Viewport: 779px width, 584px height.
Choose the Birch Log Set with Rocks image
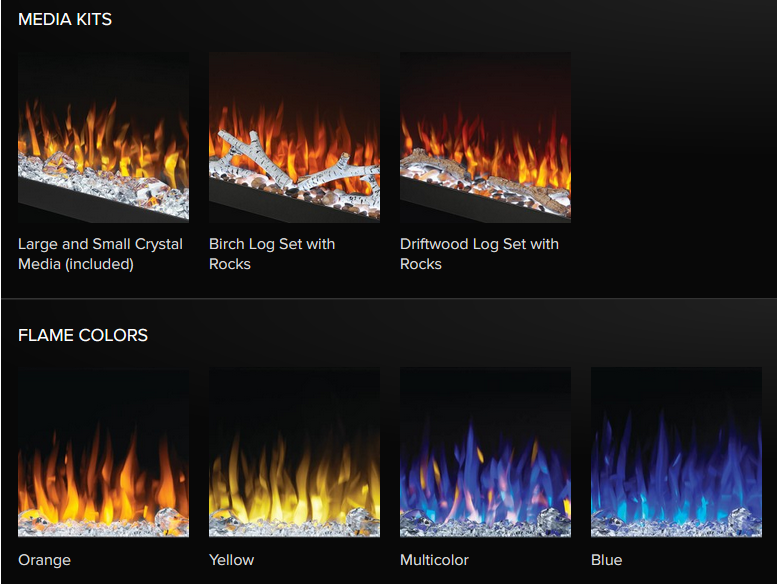(294, 137)
